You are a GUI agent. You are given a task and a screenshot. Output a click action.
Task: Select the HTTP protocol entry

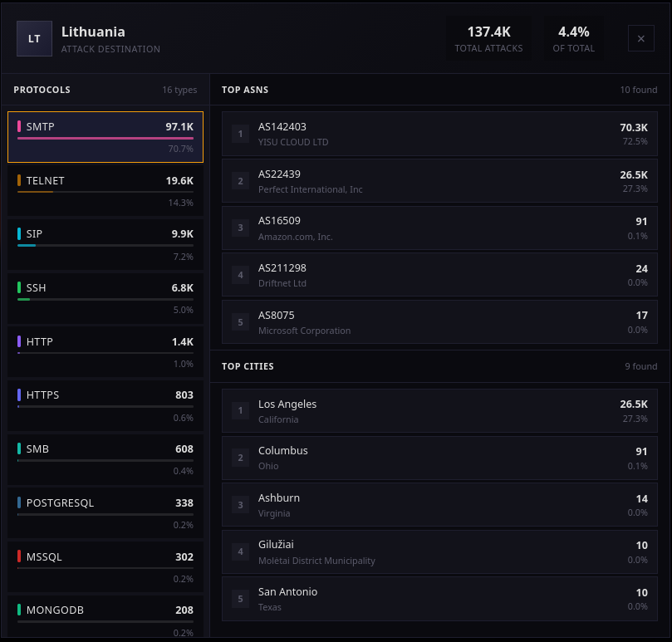105,351
